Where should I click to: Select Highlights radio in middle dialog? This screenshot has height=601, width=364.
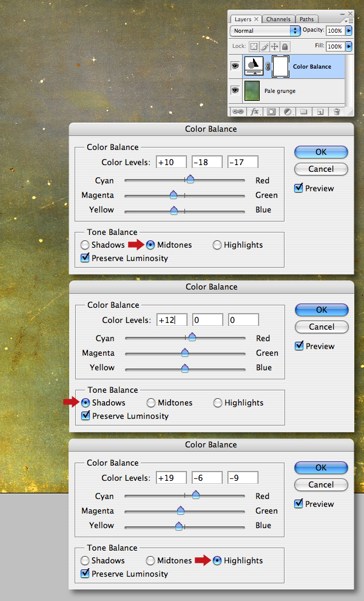pos(218,402)
